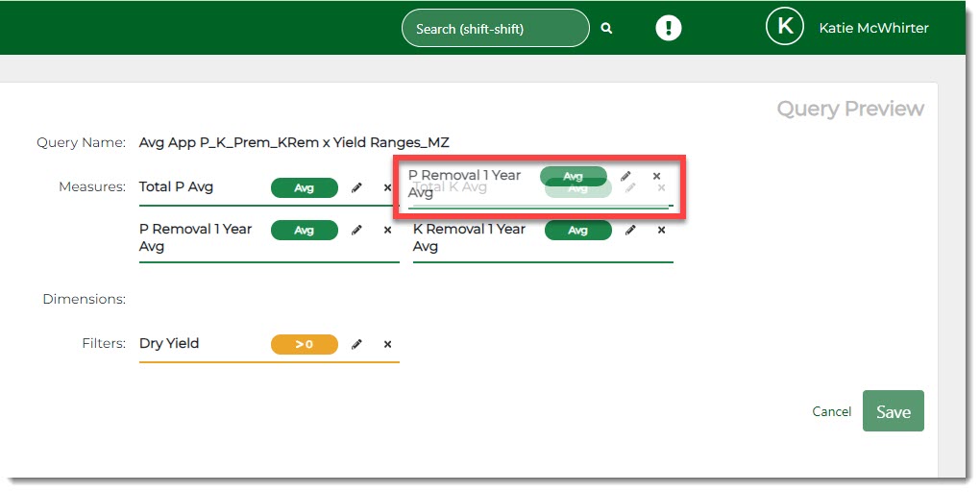Save the query

click(x=893, y=411)
